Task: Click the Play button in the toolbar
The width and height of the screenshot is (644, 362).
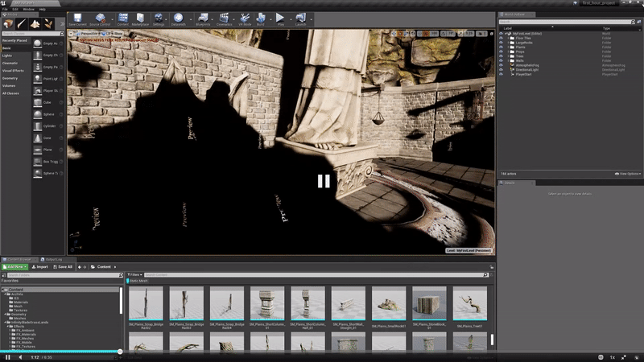Action: [x=280, y=18]
